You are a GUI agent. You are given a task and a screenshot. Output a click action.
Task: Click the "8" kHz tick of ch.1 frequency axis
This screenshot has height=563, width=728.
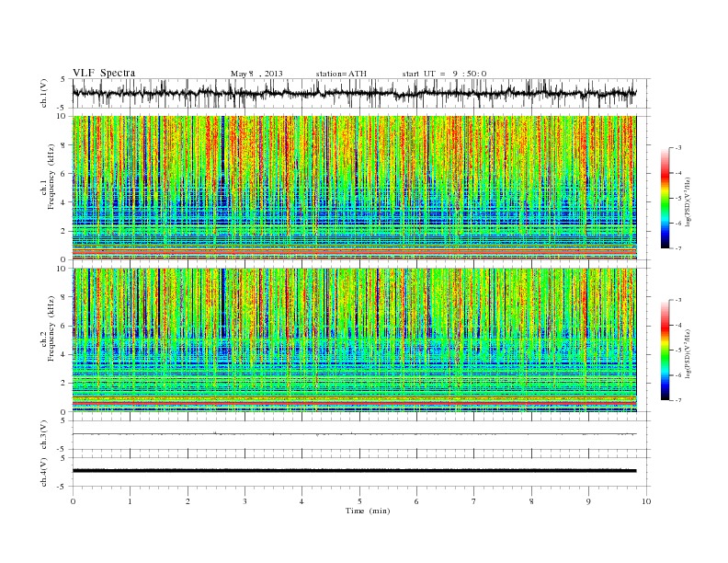pyautogui.click(x=63, y=145)
